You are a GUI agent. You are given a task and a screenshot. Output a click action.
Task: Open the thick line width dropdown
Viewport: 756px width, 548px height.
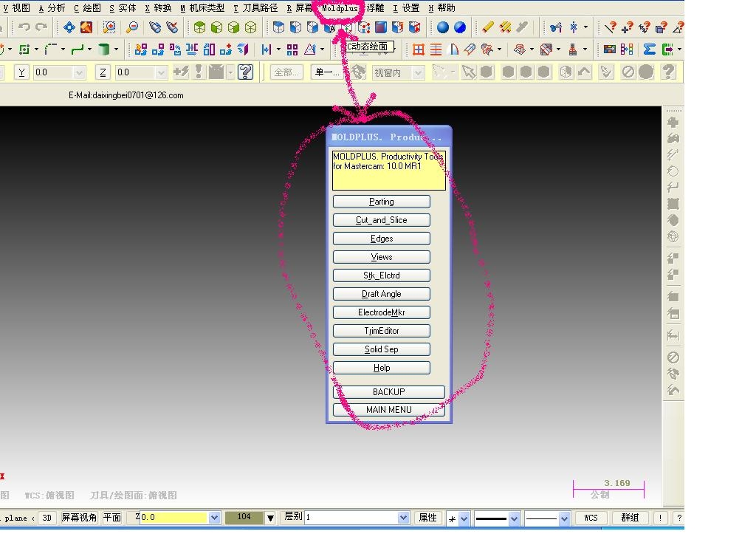pos(514,518)
